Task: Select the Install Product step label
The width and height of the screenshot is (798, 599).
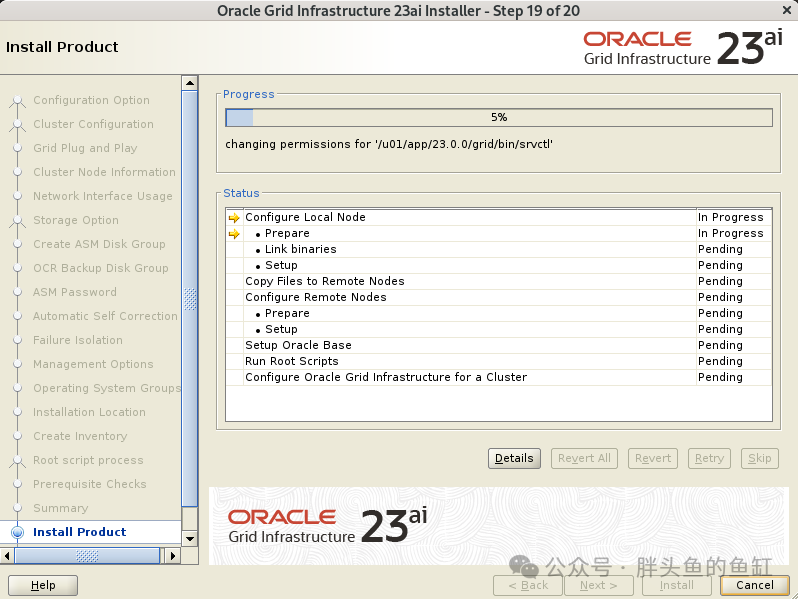Action: click(x=79, y=532)
